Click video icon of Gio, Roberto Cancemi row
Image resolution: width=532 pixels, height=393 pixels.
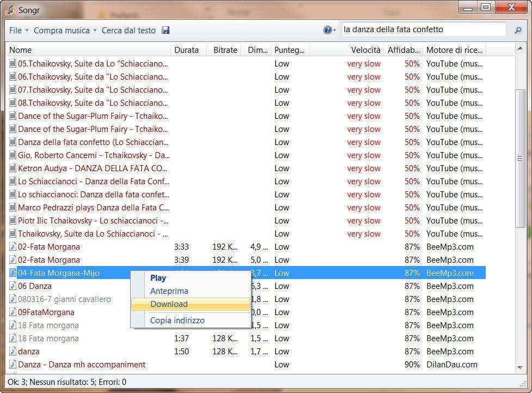tap(13, 155)
